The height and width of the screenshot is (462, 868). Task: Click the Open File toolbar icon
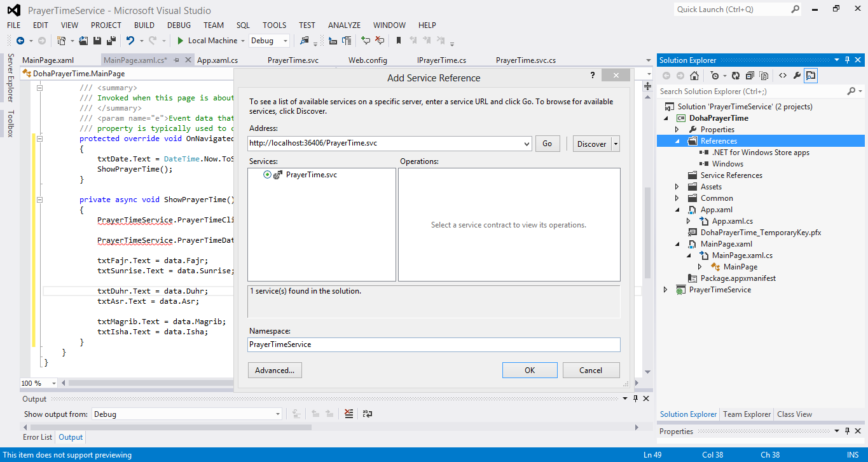pos(83,41)
